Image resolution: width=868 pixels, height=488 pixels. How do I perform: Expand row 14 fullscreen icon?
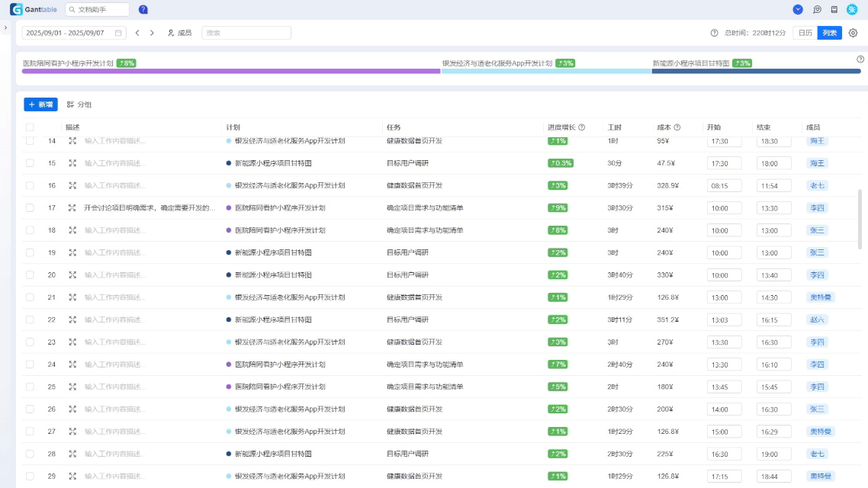click(72, 141)
